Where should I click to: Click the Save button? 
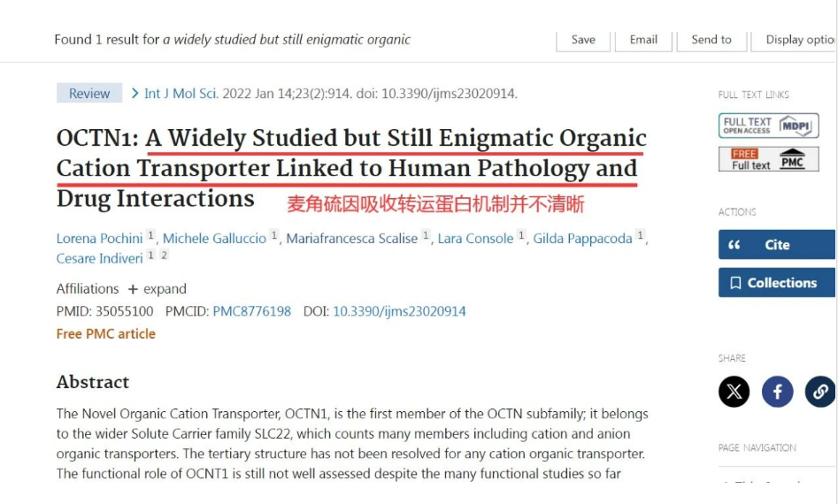coord(583,40)
